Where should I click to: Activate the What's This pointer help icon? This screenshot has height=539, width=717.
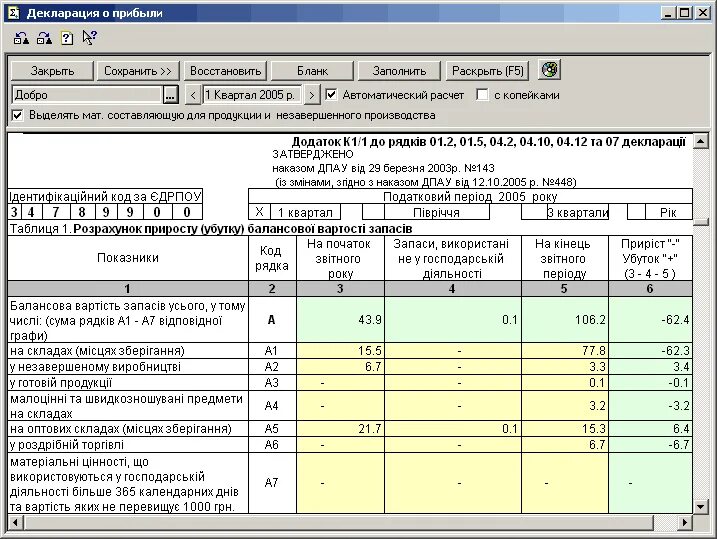[x=89, y=37]
